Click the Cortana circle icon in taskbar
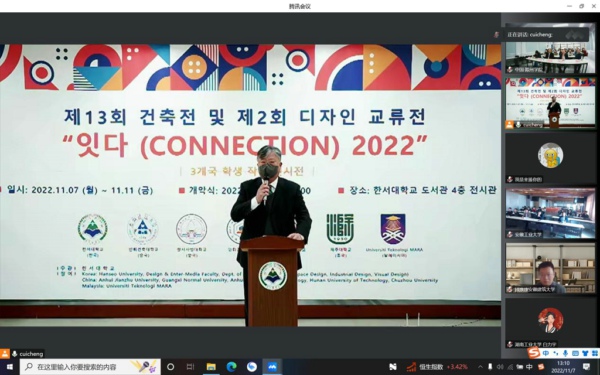The width and height of the screenshot is (600, 375). (171, 367)
